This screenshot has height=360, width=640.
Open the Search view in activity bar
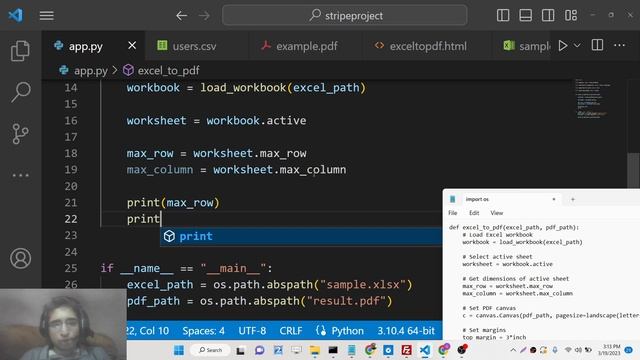coord(20,92)
